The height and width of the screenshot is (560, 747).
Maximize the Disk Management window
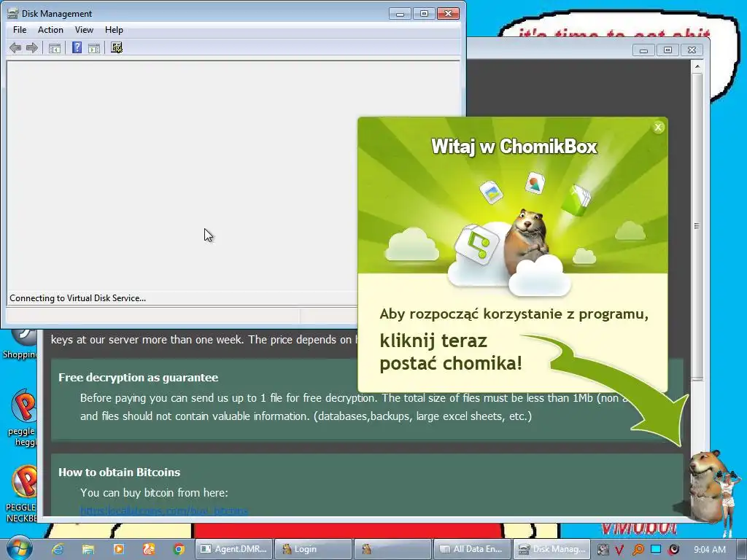tap(424, 13)
